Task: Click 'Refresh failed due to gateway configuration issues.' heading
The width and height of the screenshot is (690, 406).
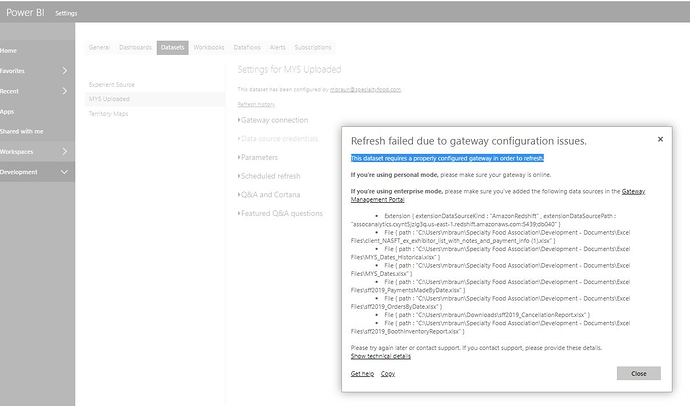Action: click(469, 141)
